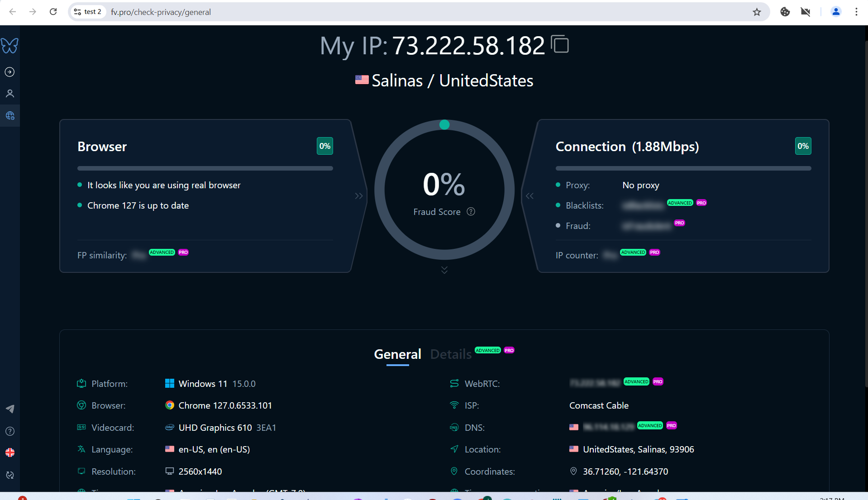Click the Browser 0% score badge
Screen dimensions: 868x500
pos(324,146)
